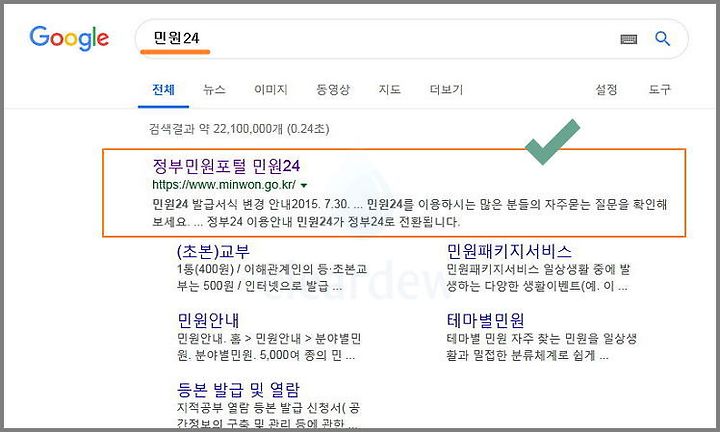
Task: Open the (초본)교부 sitelink
Action: [214, 251]
